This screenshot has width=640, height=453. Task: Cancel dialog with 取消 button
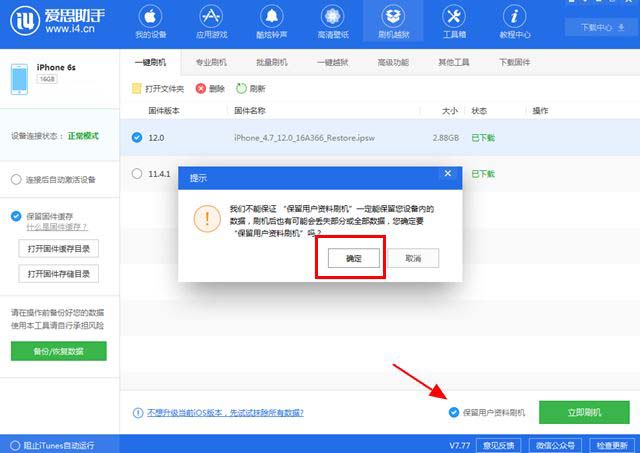tap(413, 258)
